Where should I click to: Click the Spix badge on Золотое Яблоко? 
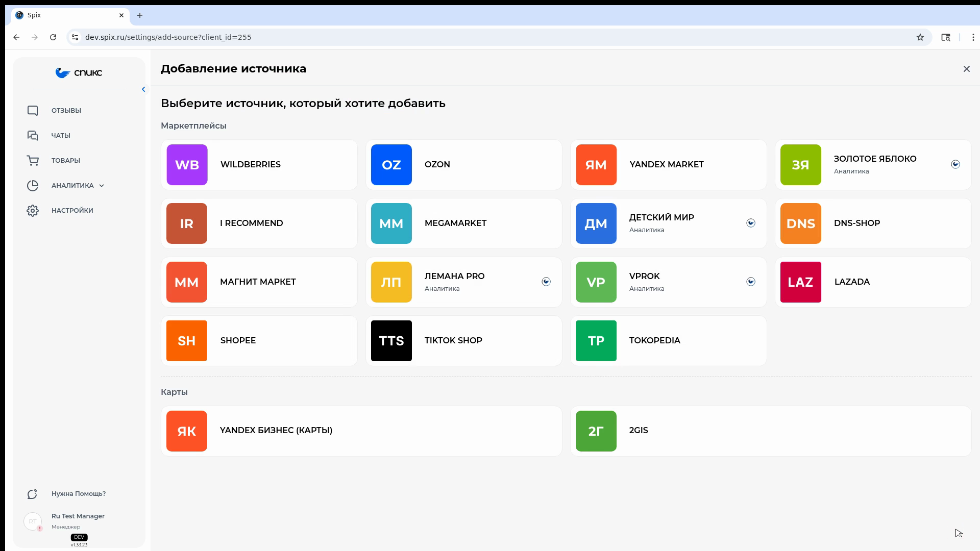tap(955, 164)
